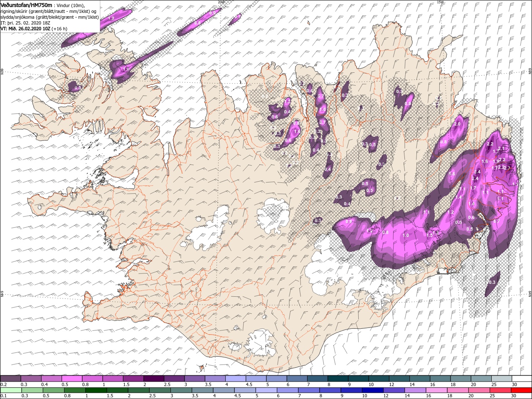532x399 pixels.
Task: Click the '15W' longitude label
Action: [440, 2]
